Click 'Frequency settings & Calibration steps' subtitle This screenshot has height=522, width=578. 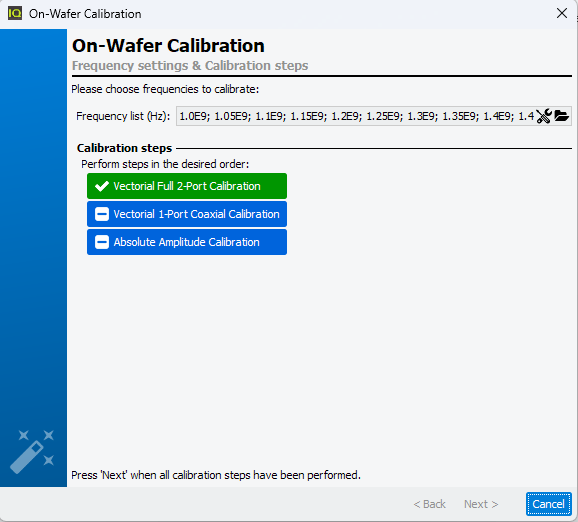point(190,66)
